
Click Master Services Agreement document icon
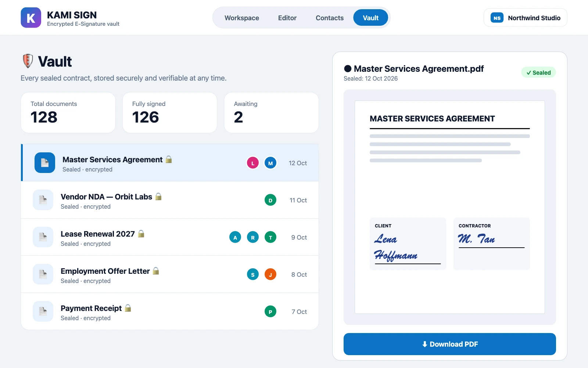pos(45,163)
